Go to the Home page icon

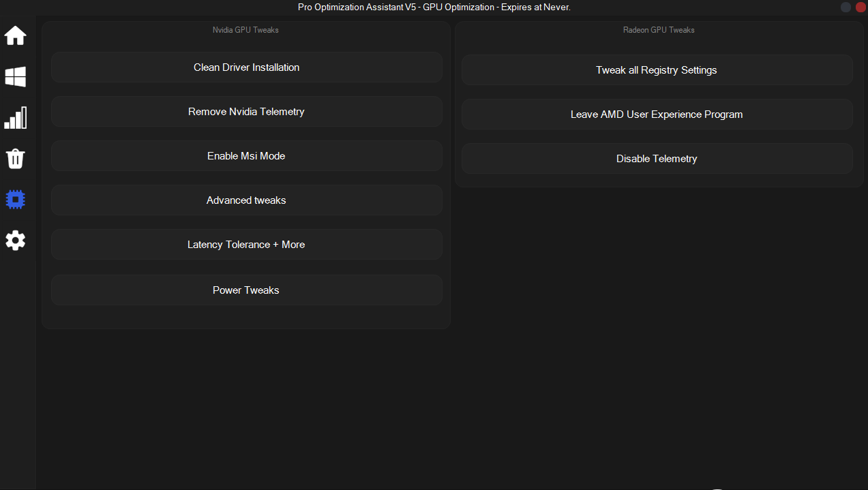coord(16,35)
